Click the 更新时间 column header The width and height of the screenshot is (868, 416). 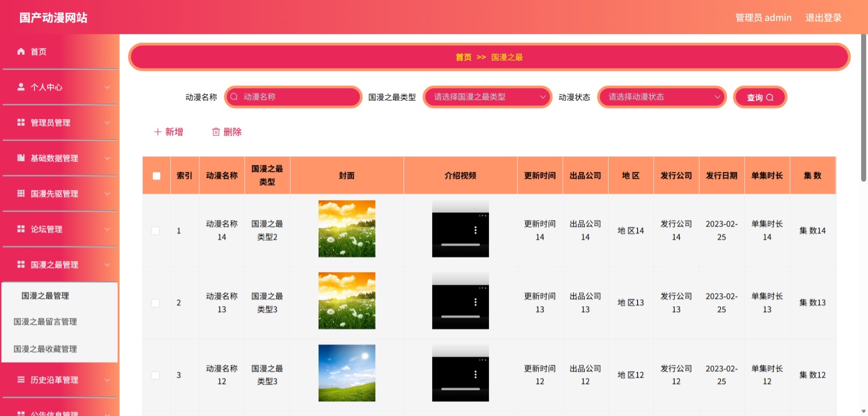point(540,175)
